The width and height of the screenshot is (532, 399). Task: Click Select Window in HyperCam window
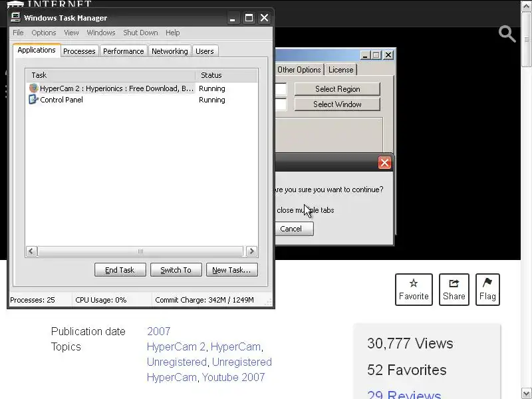pyautogui.click(x=337, y=104)
